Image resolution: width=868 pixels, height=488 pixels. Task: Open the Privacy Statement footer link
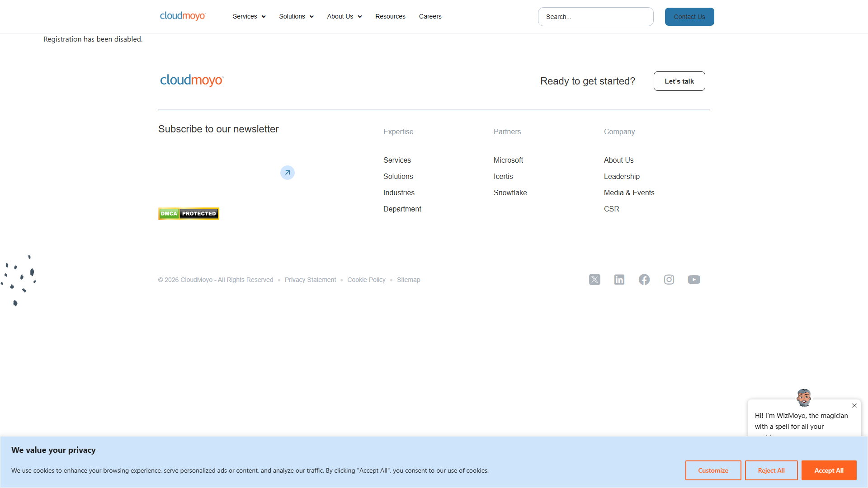[310, 280]
